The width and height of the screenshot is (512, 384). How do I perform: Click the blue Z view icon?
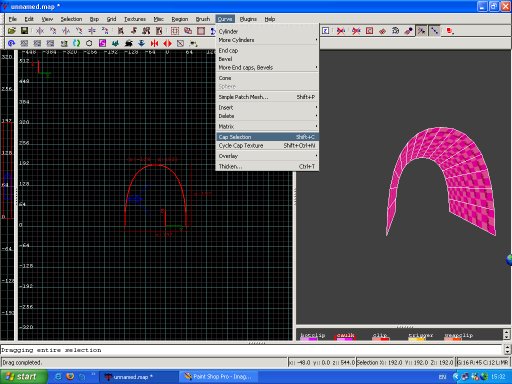tap(326, 31)
